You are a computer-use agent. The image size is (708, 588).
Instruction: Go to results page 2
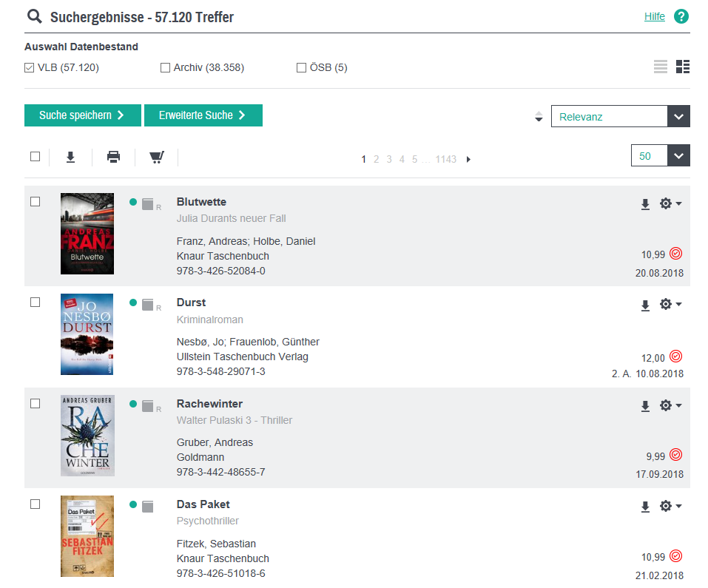(x=376, y=159)
